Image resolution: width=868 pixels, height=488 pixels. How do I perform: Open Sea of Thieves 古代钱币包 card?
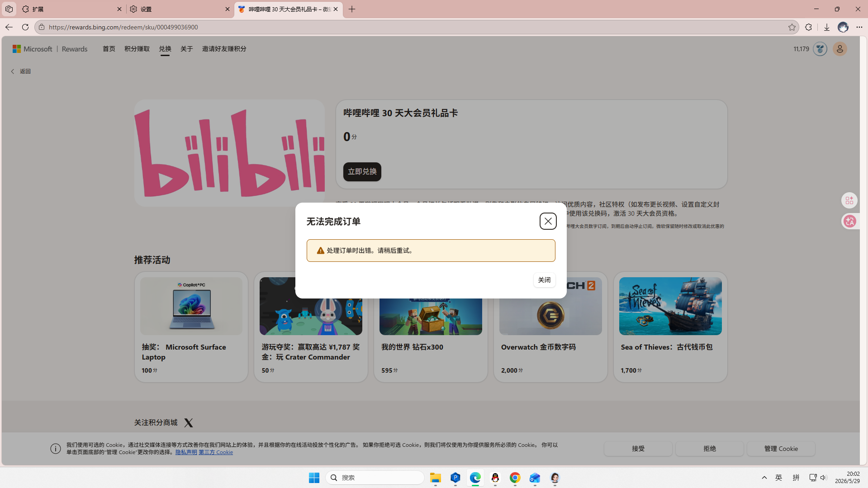pos(670,327)
